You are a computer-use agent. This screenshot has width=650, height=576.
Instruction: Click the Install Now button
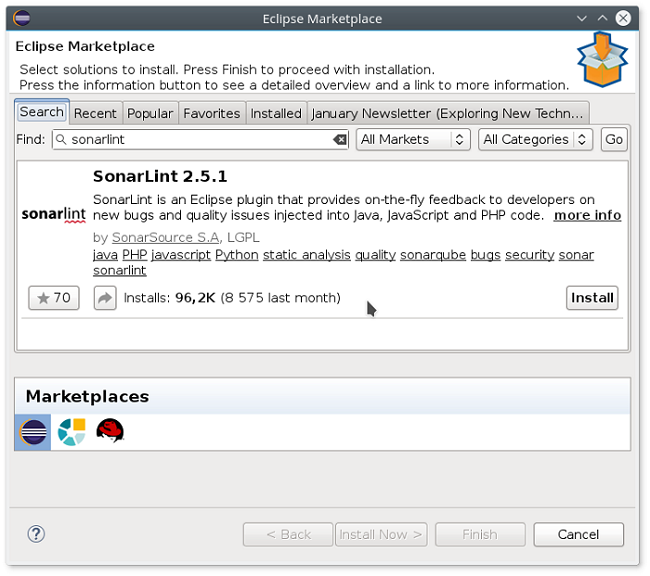[x=381, y=535]
